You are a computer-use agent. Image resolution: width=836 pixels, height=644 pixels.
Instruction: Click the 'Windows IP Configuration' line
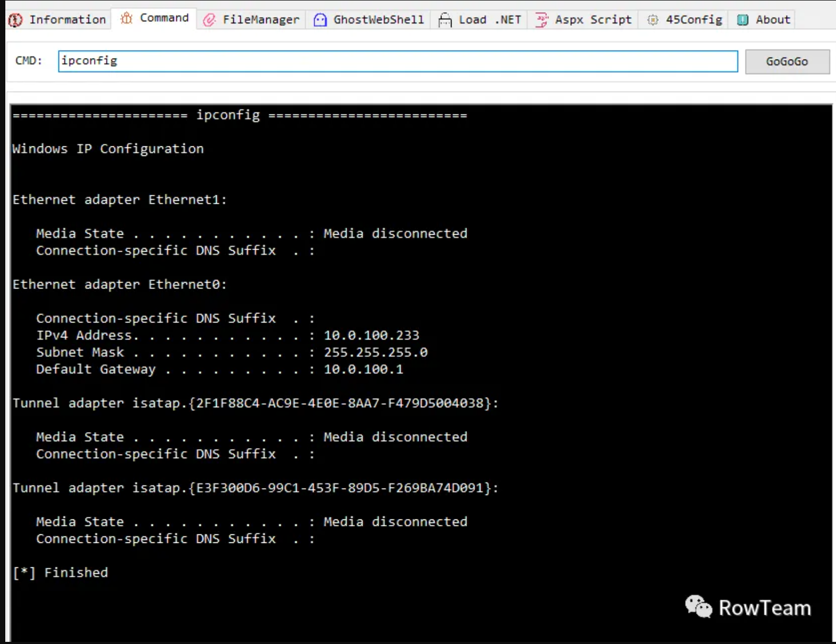(108, 148)
